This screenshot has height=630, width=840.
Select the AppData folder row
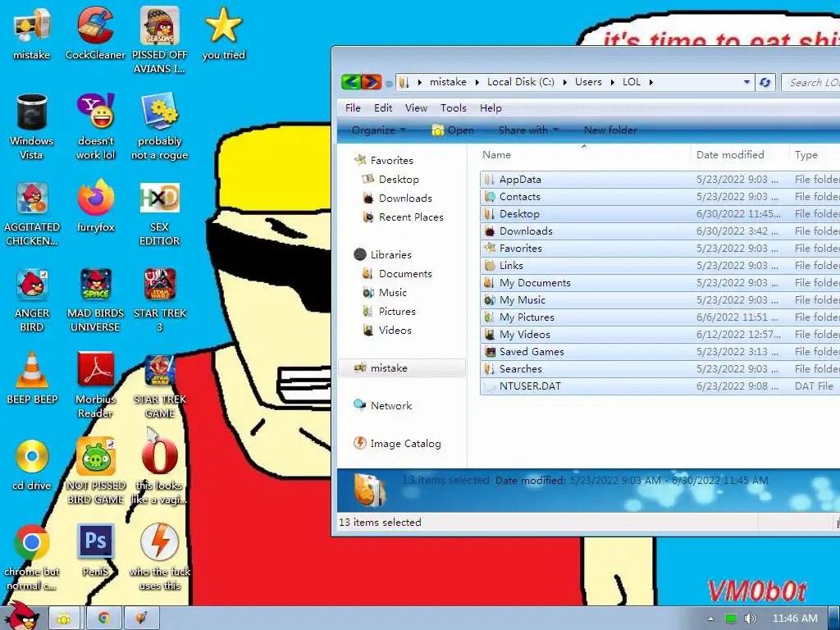pyautogui.click(x=660, y=180)
